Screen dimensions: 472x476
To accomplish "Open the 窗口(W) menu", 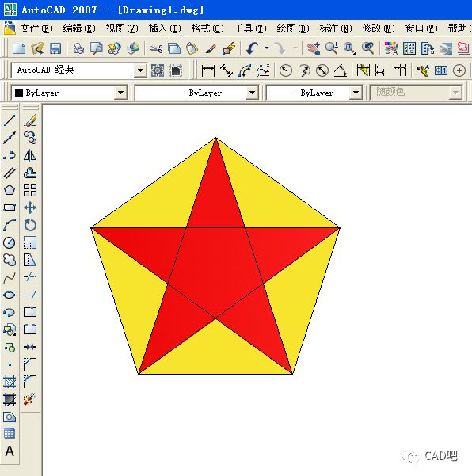I will (421, 29).
